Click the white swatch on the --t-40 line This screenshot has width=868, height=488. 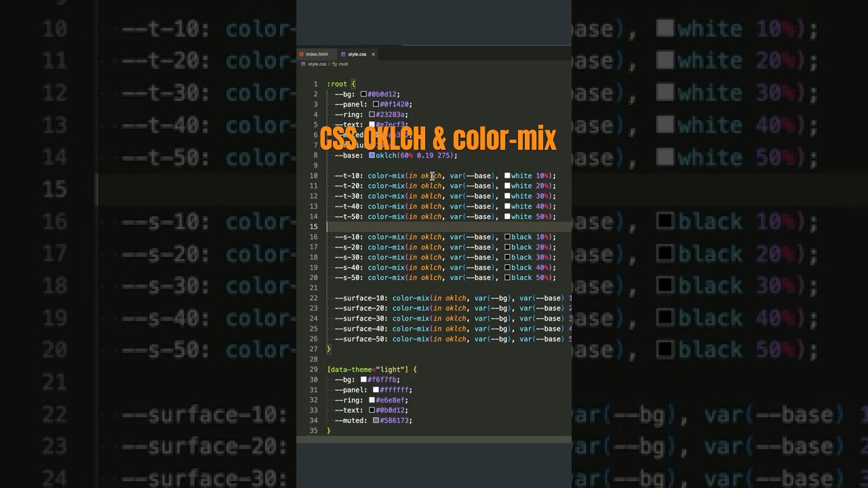(x=507, y=206)
